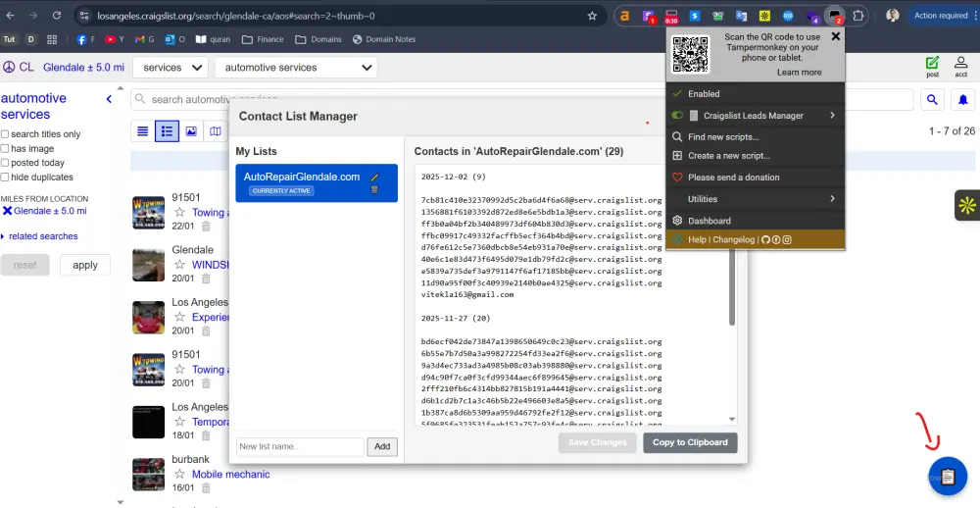Open the 'Domain Notes' bookmark
Image resolution: width=980 pixels, height=508 pixels.
click(x=384, y=39)
